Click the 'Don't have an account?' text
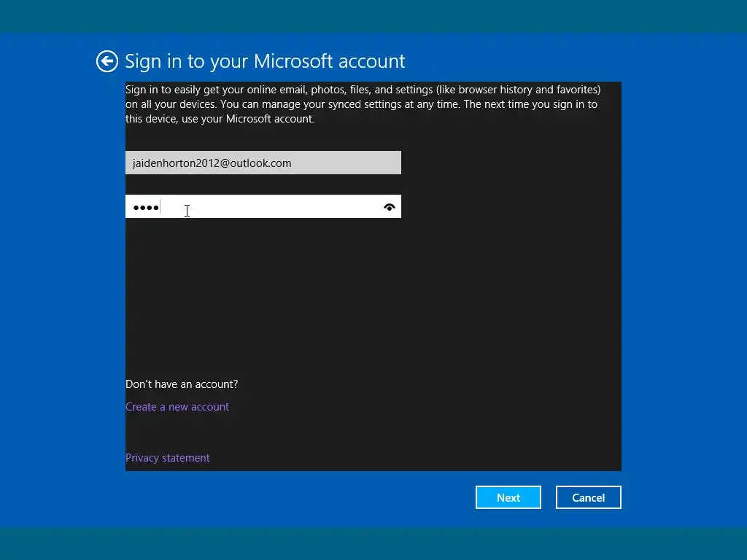The height and width of the screenshot is (560, 747). [182, 384]
